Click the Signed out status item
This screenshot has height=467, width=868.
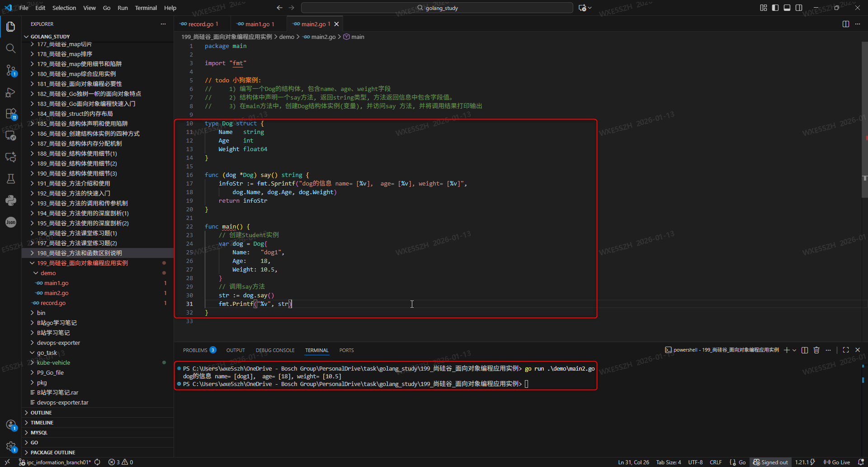770,462
